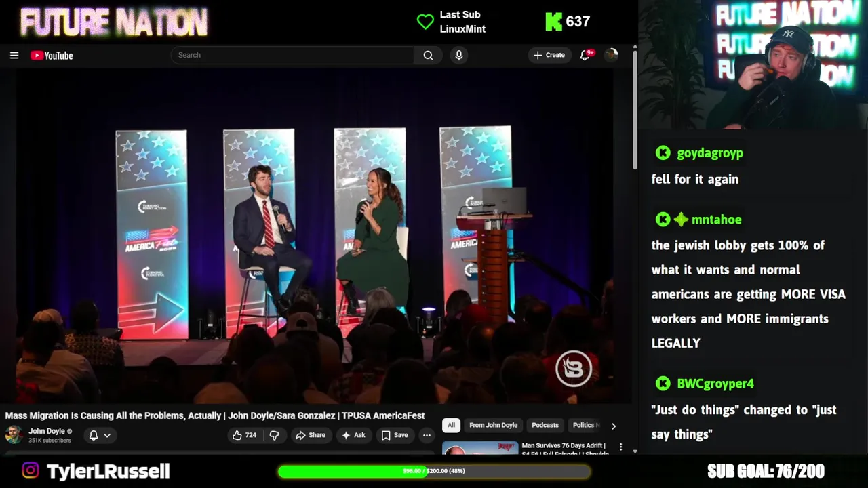The image size is (868, 488).
Task: Open John Doyle channel avatar
Action: tap(14, 435)
